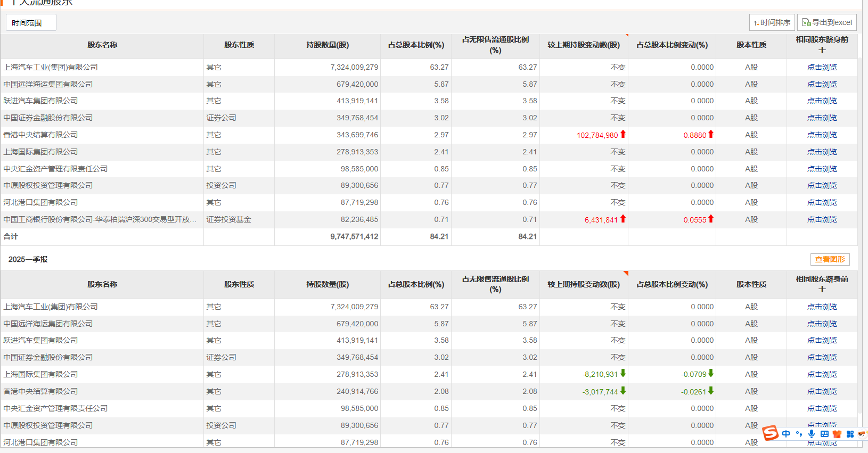Open 点击浏览 link for 上海汽车工业(集团) in 2025一季报 table

pos(822,307)
